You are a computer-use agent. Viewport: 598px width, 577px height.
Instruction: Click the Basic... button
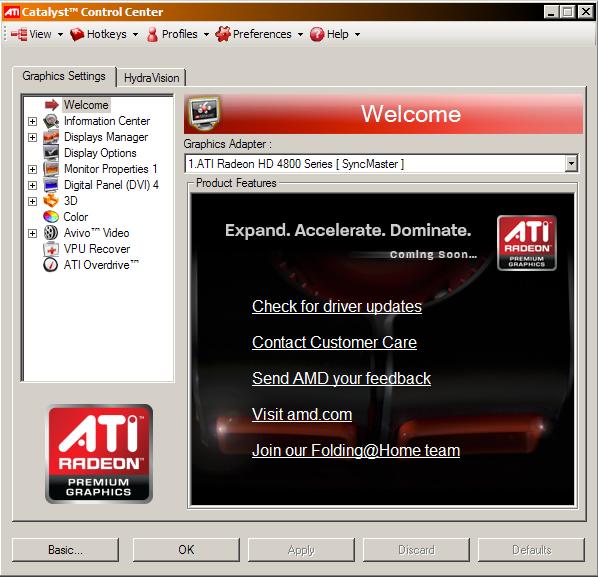[x=65, y=550]
